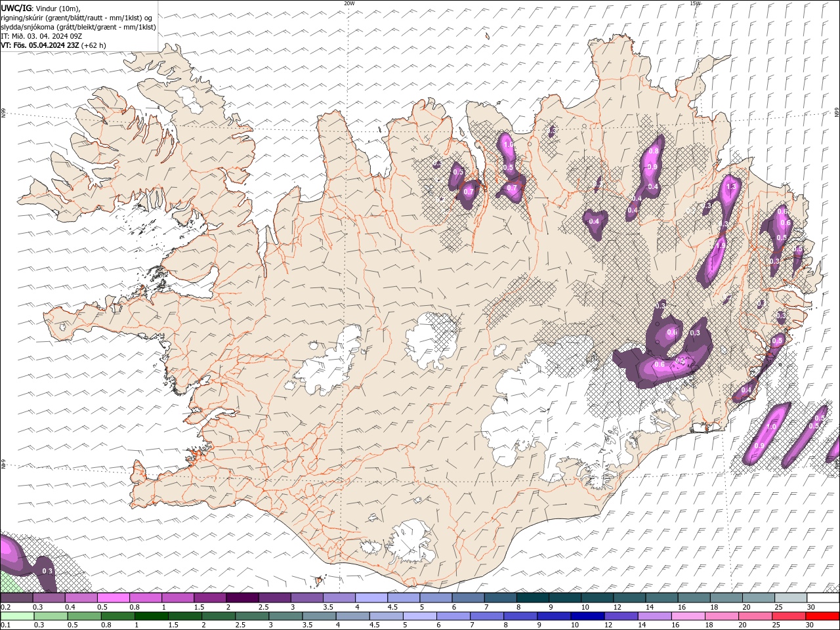This screenshot has width=840, height=630.
Task: Pick upper legend swatch between 25 and 30
Action: pyautogui.click(x=791, y=598)
